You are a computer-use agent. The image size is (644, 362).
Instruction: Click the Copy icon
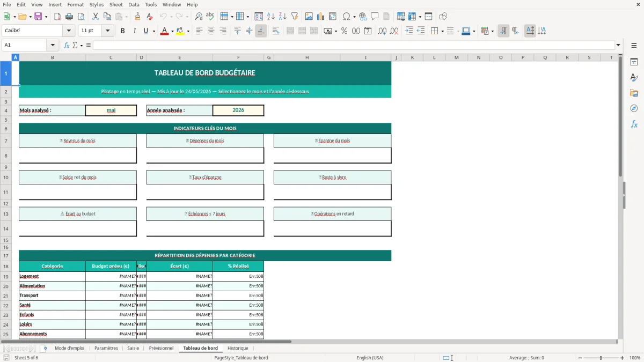(x=107, y=17)
